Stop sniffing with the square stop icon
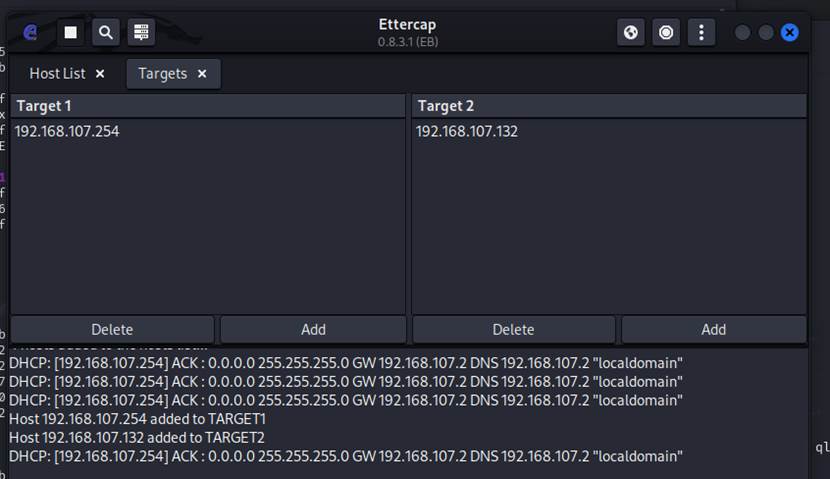This screenshot has width=830, height=479. tap(70, 32)
